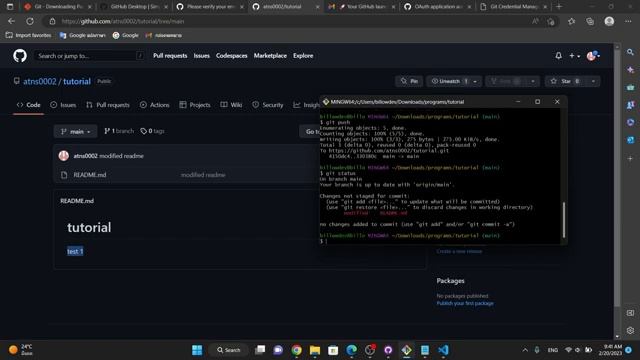
Task: Switch to the 'OAuth application' browser tab
Action: click(x=438, y=7)
